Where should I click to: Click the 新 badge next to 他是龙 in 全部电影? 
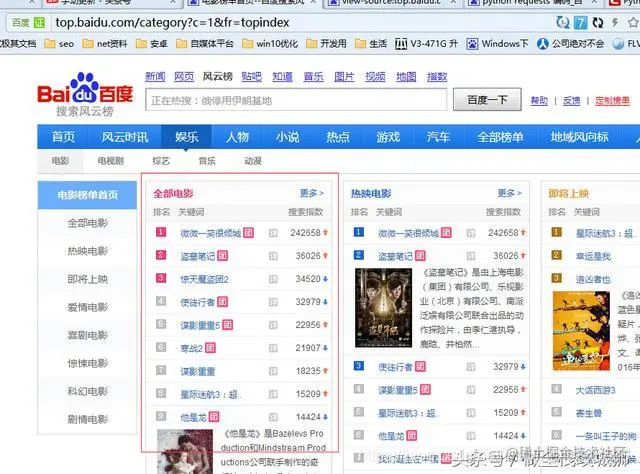[214, 417]
